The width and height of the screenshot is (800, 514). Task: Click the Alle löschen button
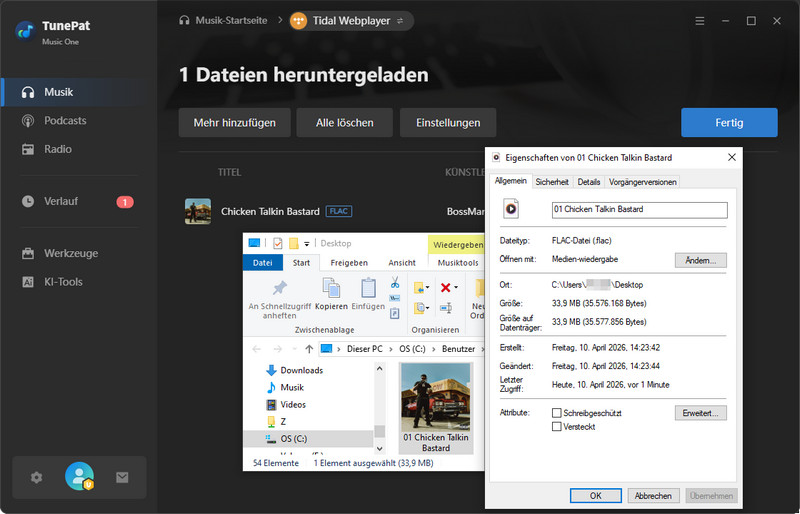[x=344, y=123]
